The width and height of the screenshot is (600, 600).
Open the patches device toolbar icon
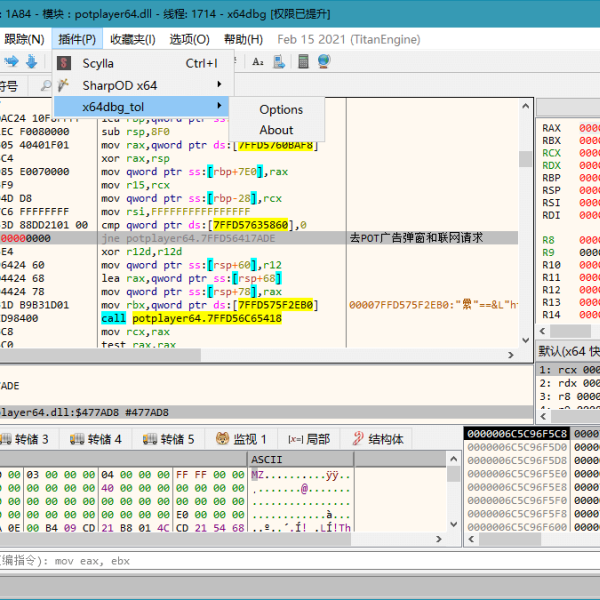pyautogui.click(x=279, y=62)
